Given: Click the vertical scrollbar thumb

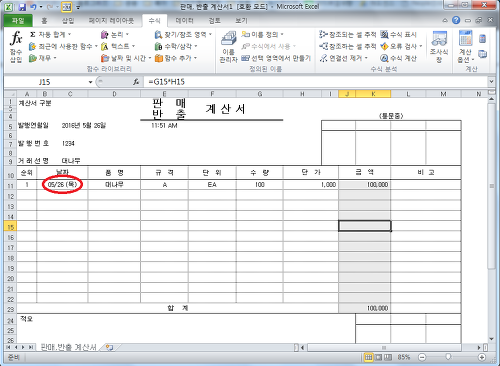Looking at the screenshot, I should pos(491,186).
